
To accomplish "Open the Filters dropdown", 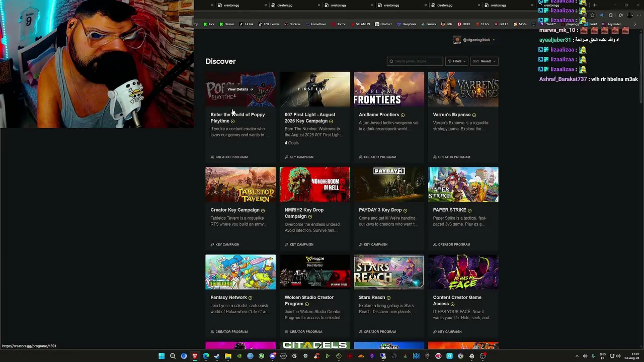I will (457, 61).
